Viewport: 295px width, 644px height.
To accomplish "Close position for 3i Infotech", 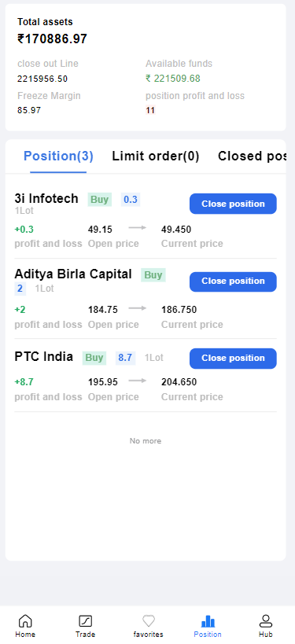I will (x=233, y=204).
